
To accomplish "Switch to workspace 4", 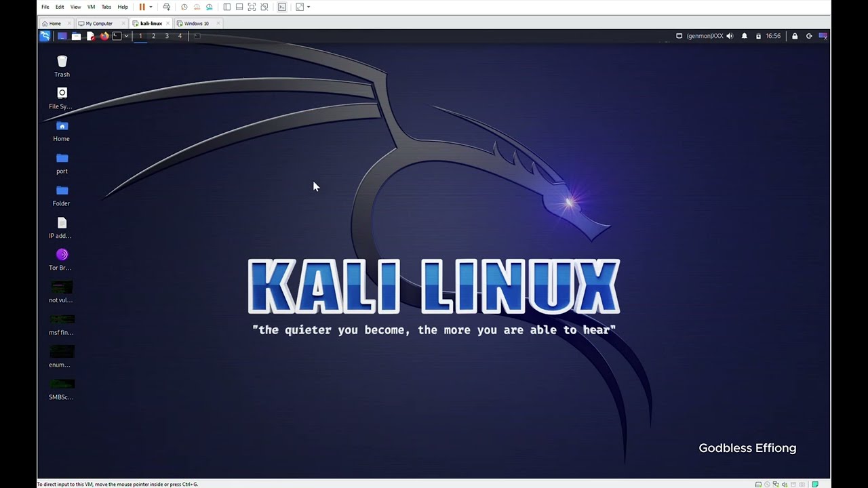I will click(180, 36).
